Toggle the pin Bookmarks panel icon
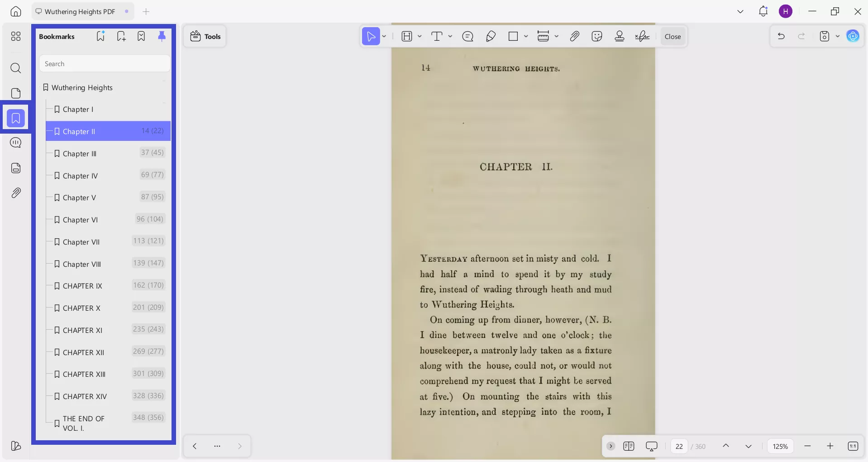Image resolution: width=868 pixels, height=462 pixels. pyautogui.click(x=162, y=36)
